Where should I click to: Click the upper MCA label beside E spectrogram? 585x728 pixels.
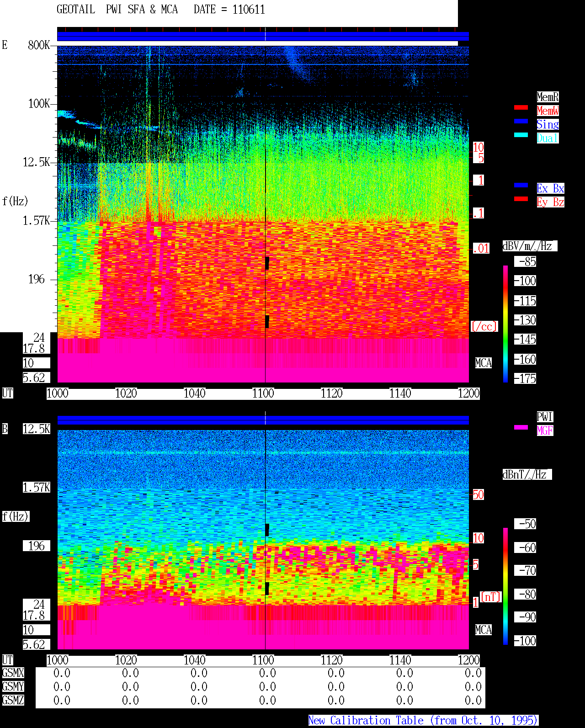point(484,363)
